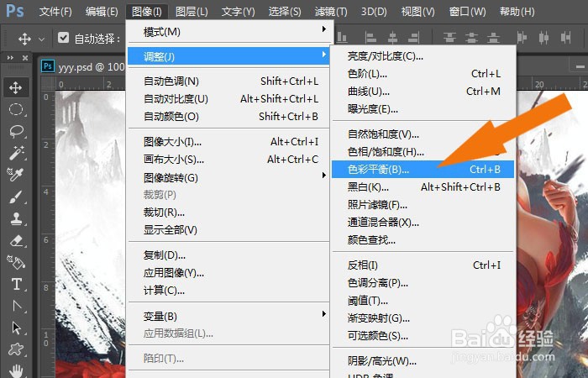This screenshot has width=588, height=378.
Task: Click the Distribute Left Edges icon
Action: click(x=522, y=38)
